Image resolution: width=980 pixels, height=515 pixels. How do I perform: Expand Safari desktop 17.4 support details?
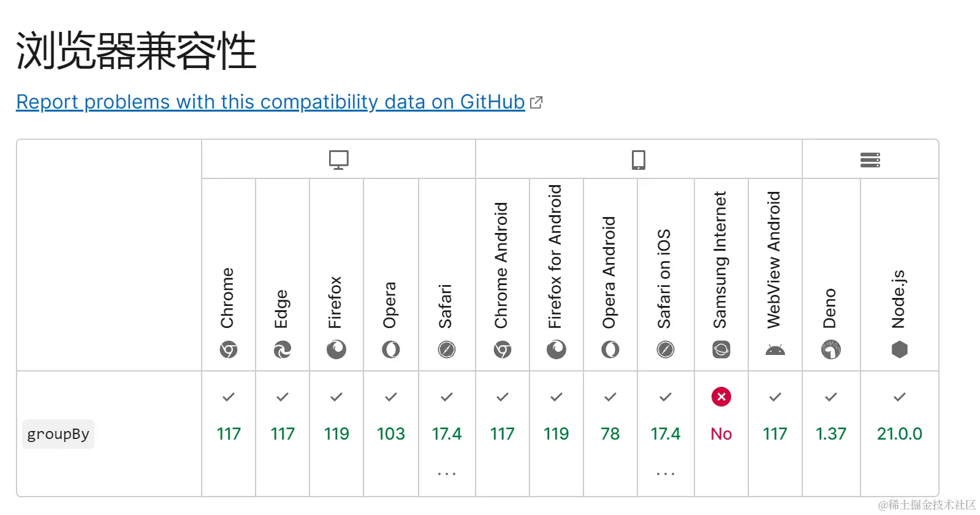447,473
